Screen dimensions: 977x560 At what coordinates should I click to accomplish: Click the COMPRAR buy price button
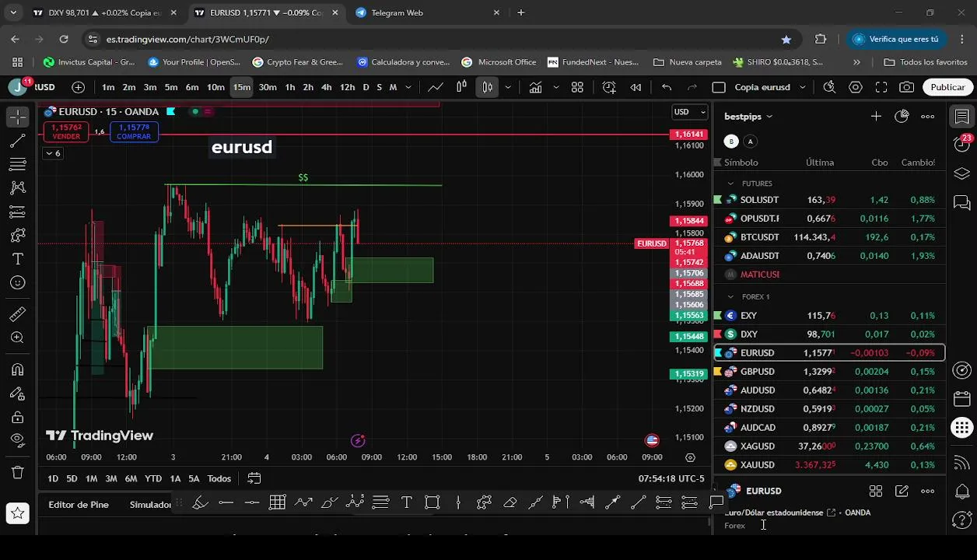pos(134,131)
